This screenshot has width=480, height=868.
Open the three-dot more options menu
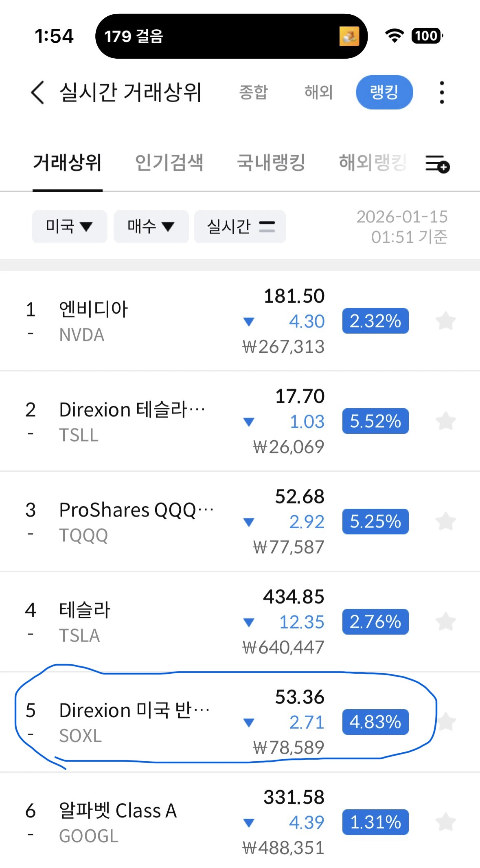[x=442, y=92]
